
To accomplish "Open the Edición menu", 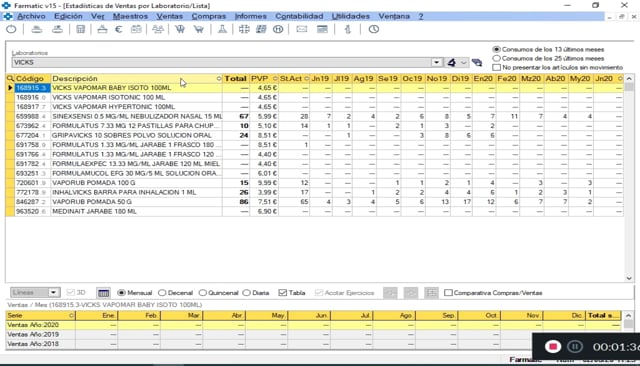I will pyautogui.click(x=68, y=16).
